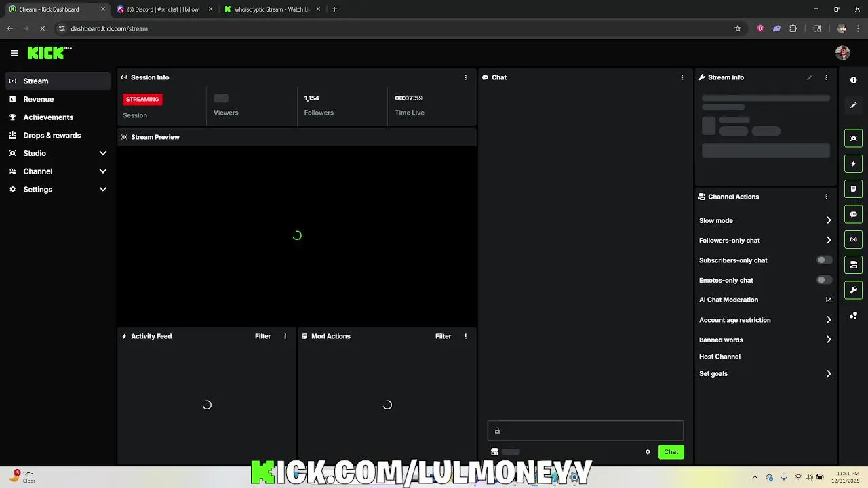Click the red STREAMING status badge
The width and height of the screenshot is (868, 488).
click(142, 99)
